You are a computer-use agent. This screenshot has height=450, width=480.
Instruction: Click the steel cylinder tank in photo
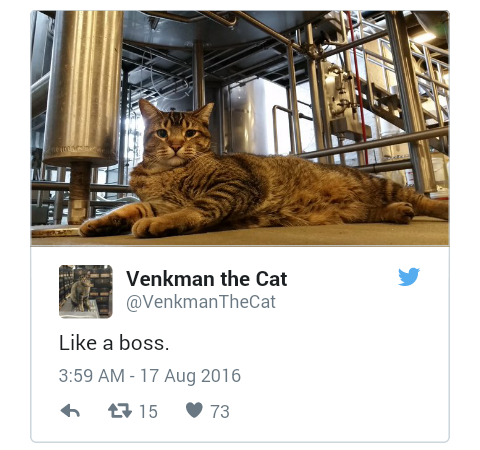[x=83, y=88]
